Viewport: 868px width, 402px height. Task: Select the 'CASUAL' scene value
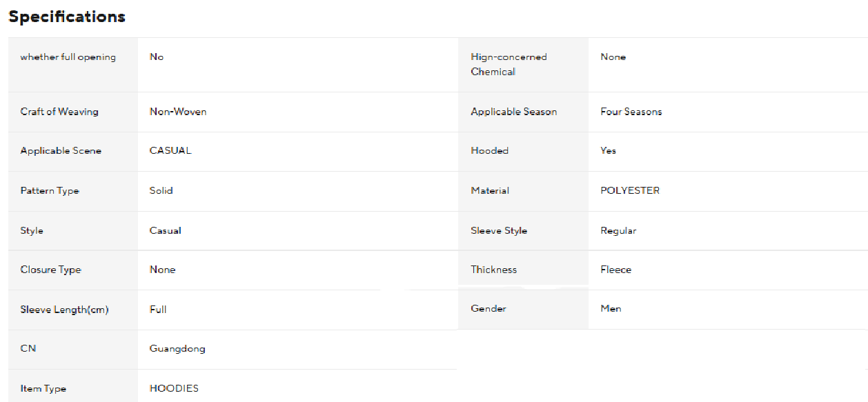click(170, 151)
